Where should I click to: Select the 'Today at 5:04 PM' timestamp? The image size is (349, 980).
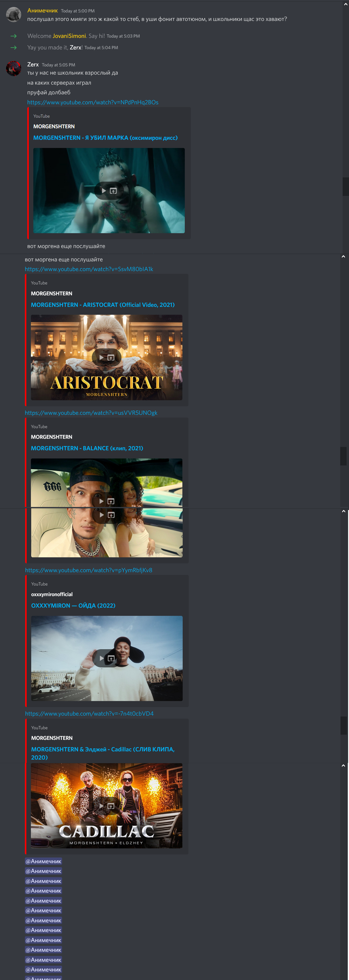101,48
